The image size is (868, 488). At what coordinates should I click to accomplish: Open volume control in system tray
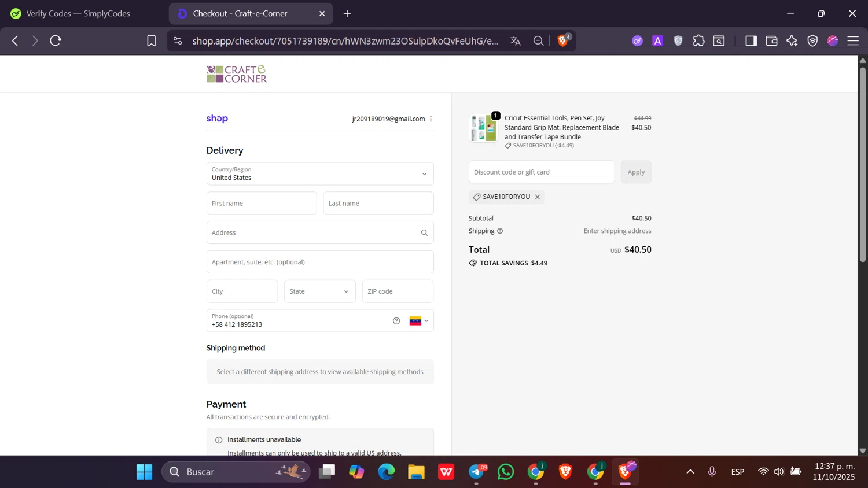779,472
